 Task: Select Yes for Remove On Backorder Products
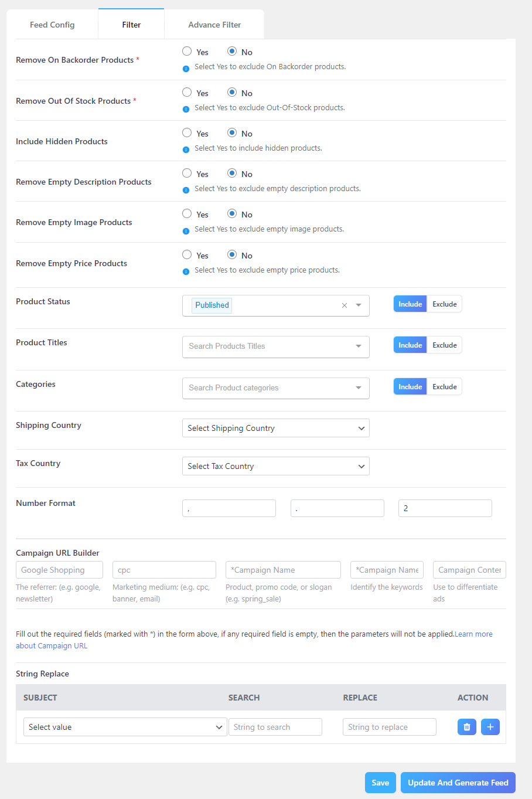(187, 52)
